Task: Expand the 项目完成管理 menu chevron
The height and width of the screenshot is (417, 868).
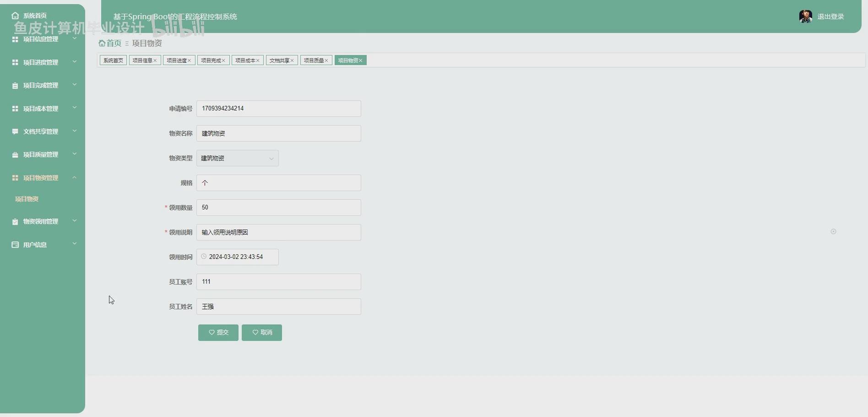Action: [75, 85]
